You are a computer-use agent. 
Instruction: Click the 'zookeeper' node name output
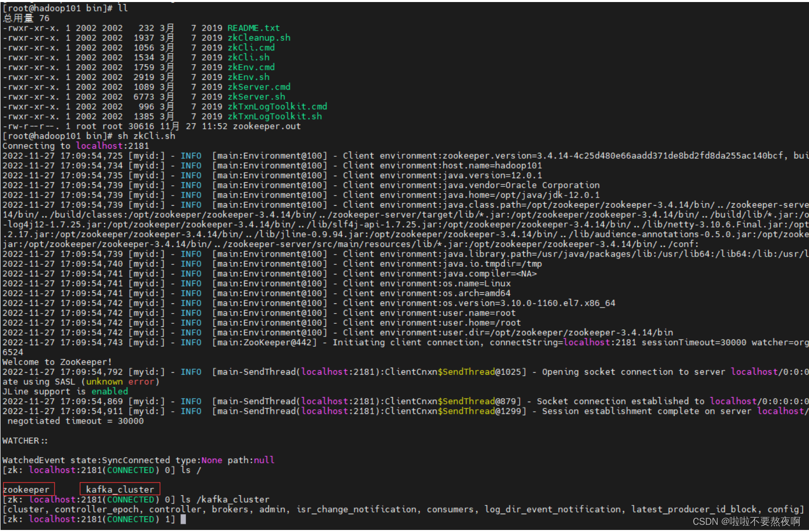tap(26, 490)
